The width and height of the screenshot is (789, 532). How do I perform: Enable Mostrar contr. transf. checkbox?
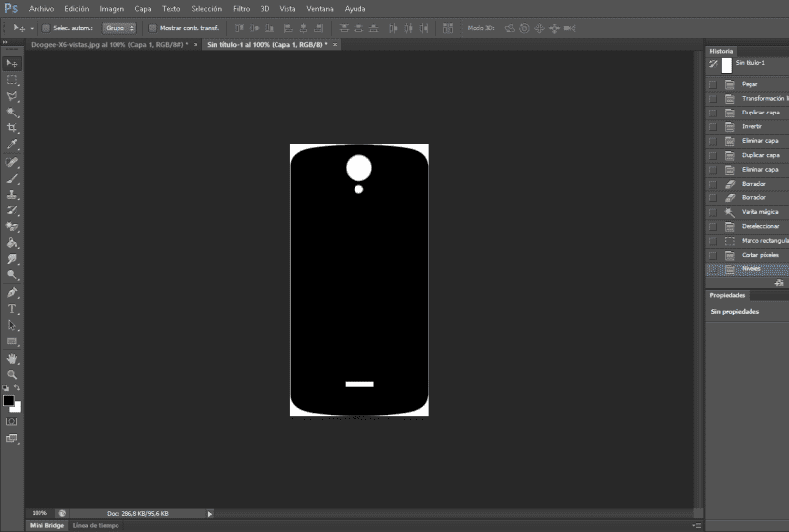pyautogui.click(x=152, y=28)
